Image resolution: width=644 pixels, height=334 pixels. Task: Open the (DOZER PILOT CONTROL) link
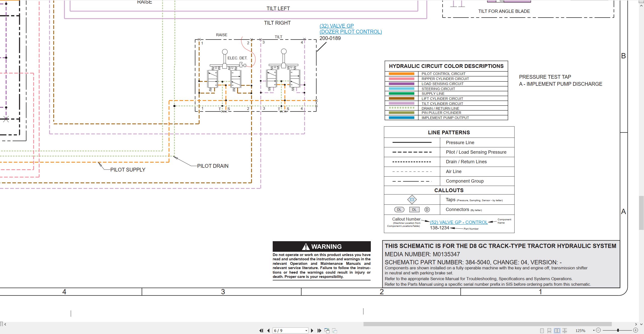pyautogui.click(x=351, y=32)
